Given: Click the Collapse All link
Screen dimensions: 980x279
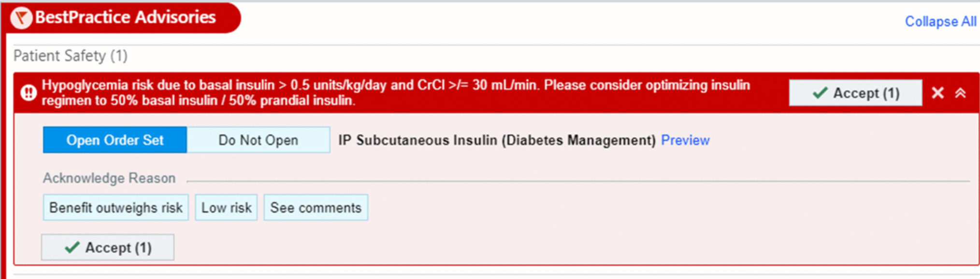Looking at the screenshot, I should tap(940, 22).
